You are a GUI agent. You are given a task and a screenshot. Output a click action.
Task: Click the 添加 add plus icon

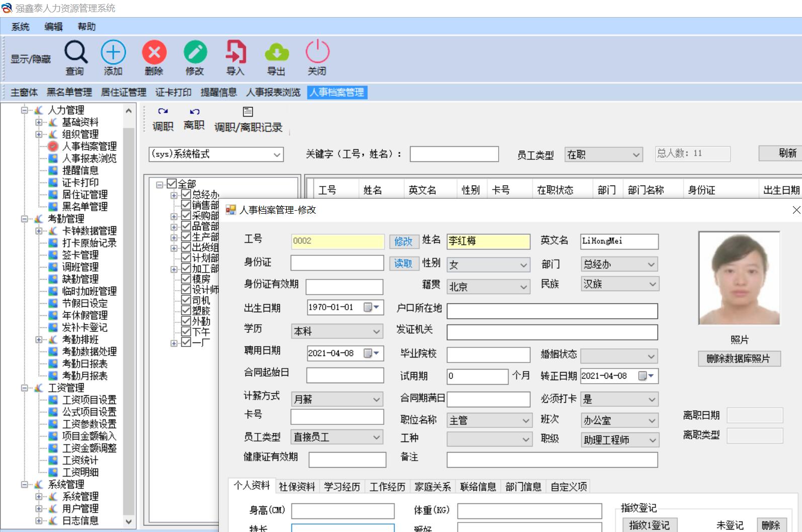pyautogui.click(x=113, y=52)
